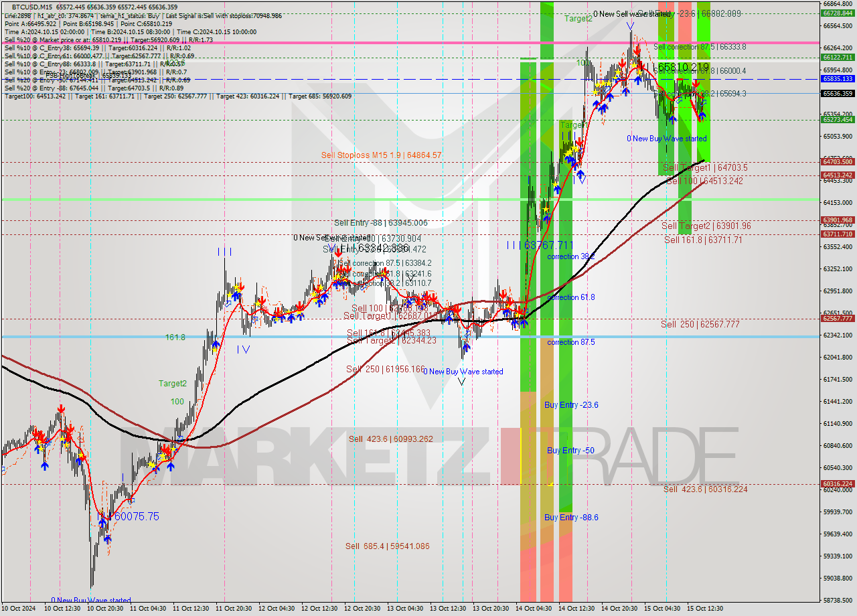Select the red 60316.224 price tag
857x616 pixels.
[838, 483]
